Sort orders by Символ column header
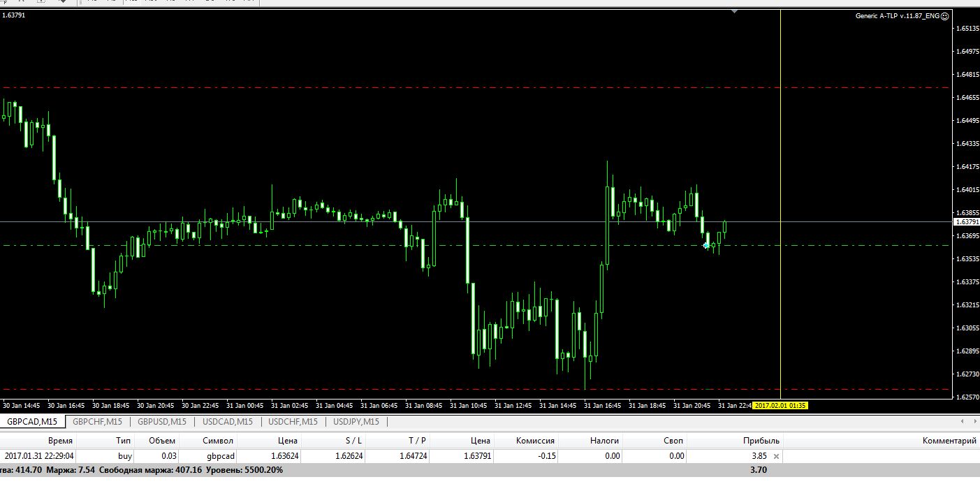This screenshot has height=491, width=980. coord(219,441)
